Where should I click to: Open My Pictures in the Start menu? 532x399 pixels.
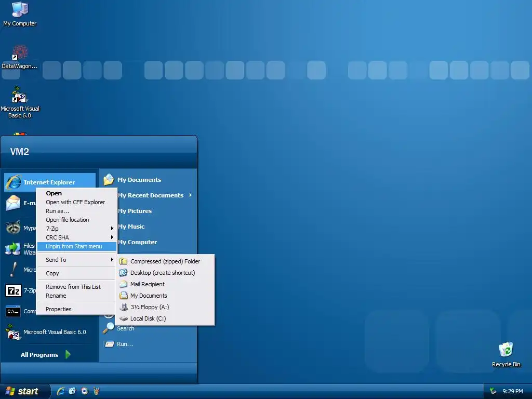pos(135,211)
